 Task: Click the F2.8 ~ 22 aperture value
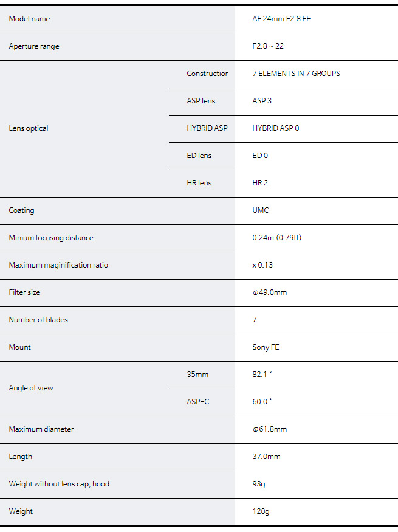pyautogui.click(x=268, y=46)
